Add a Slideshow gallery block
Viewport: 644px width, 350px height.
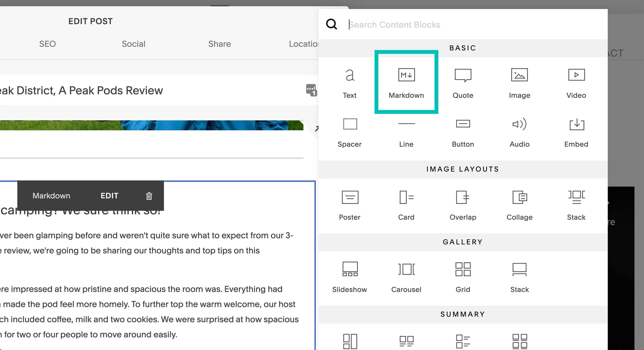point(350,277)
